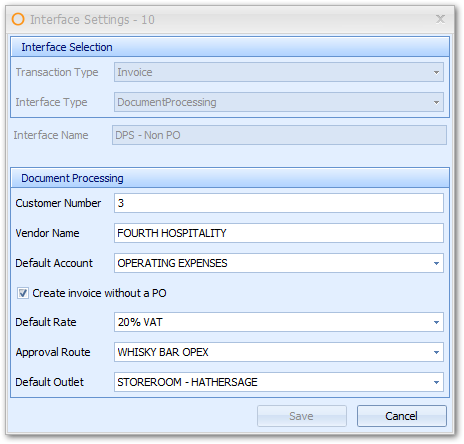Select the 20% VAT rate value

140,322
